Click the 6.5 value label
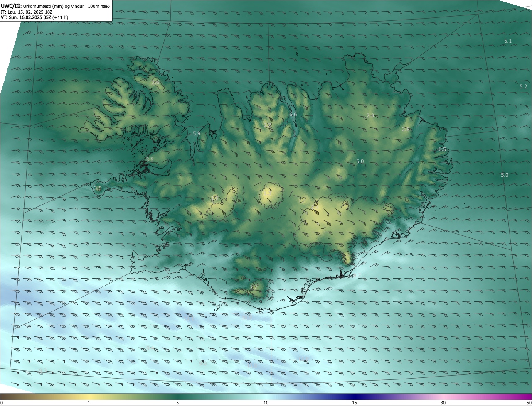This screenshot has width=532, height=406. tap(442, 149)
